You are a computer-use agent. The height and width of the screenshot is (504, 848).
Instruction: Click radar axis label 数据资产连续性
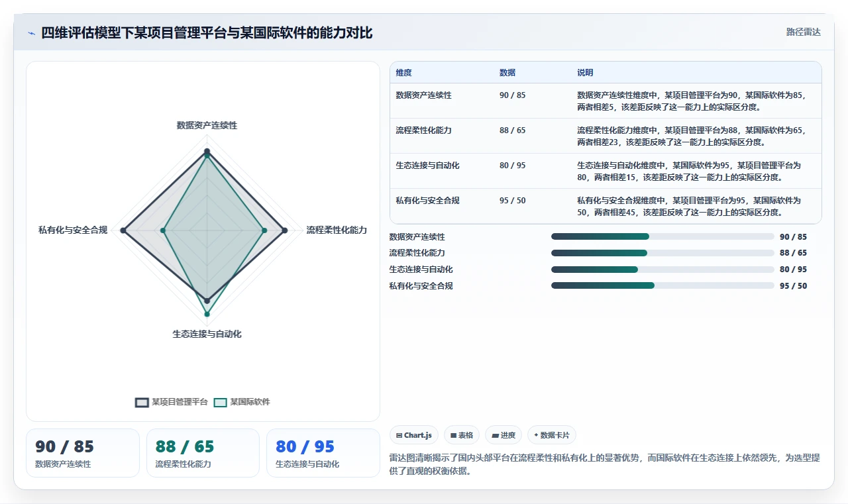pos(207,125)
